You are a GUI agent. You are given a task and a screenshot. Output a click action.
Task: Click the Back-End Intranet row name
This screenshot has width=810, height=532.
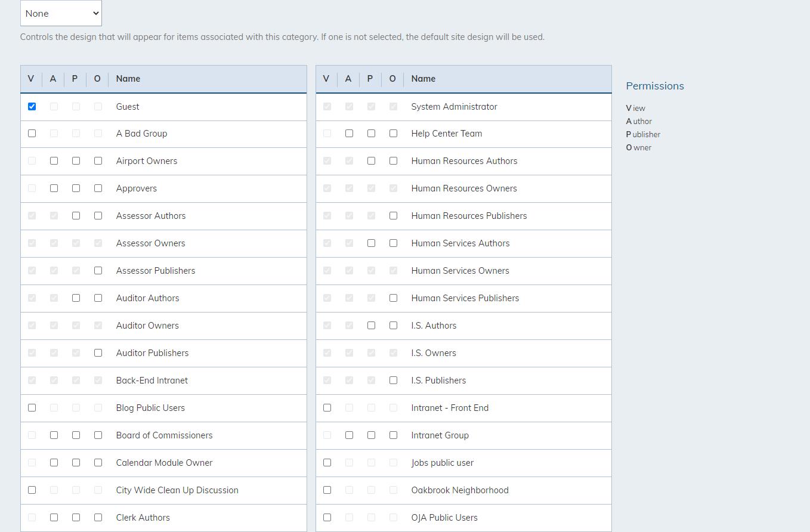(x=152, y=381)
